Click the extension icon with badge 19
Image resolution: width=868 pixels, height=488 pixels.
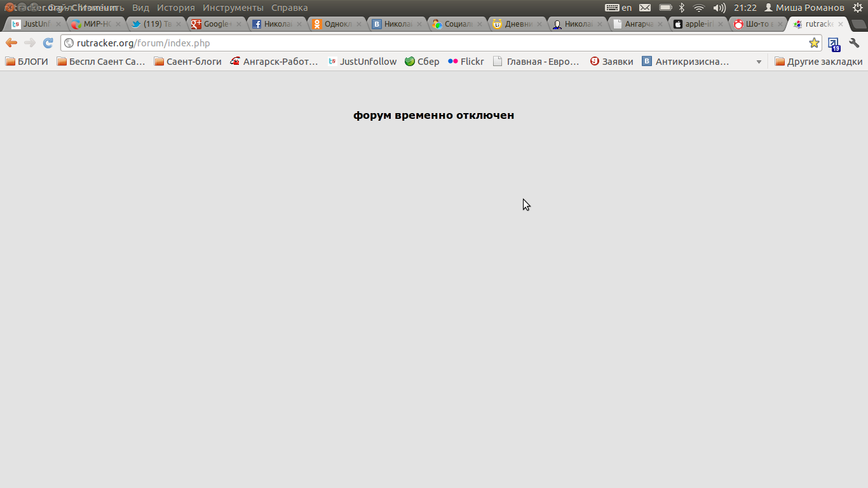pos(834,44)
